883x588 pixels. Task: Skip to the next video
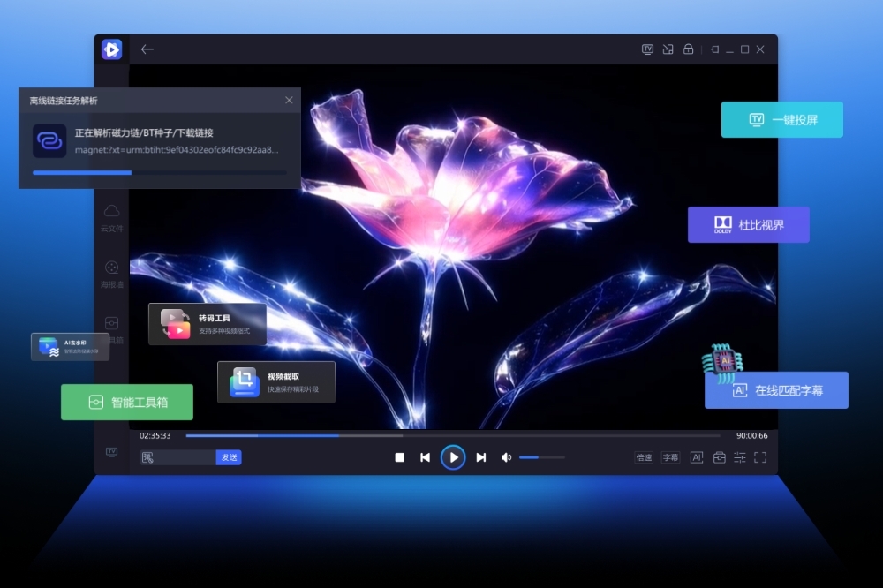(x=481, y=457)
